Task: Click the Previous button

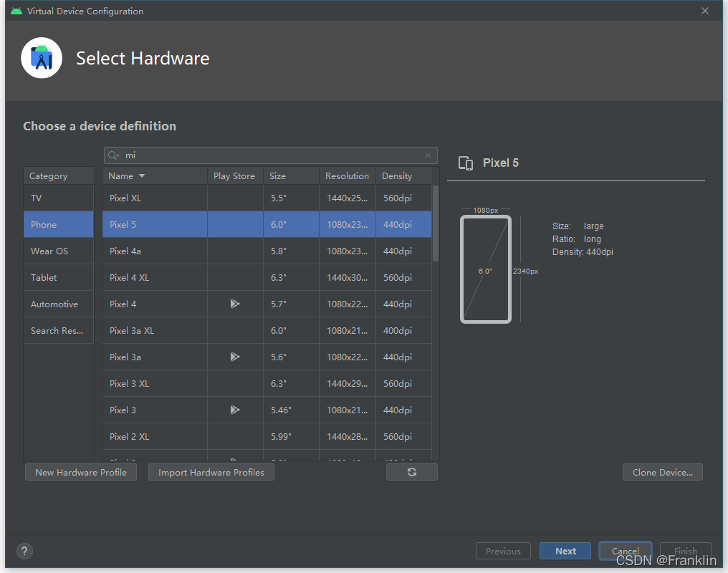Action: point(503,552)
